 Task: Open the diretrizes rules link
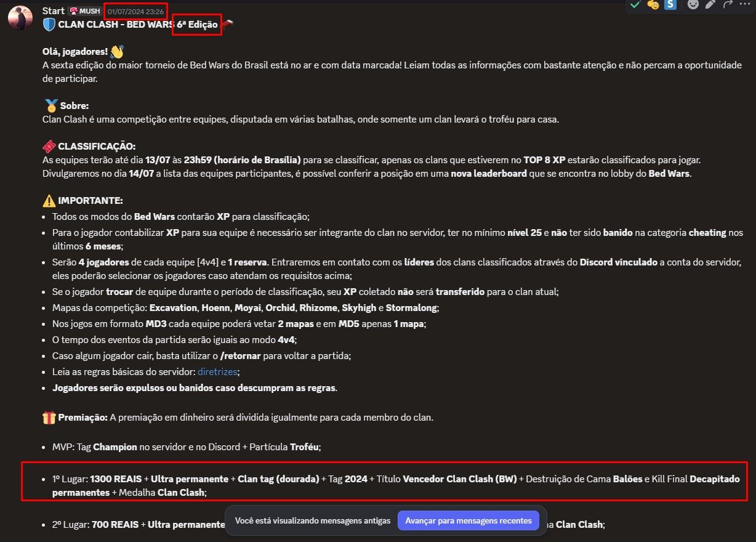point(217,371)
